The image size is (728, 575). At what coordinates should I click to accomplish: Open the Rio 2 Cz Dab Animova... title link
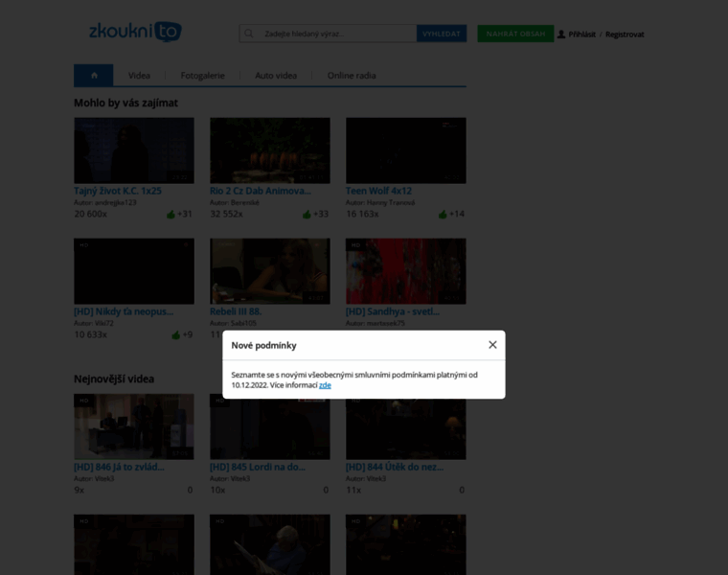click(x=261, y=191)
